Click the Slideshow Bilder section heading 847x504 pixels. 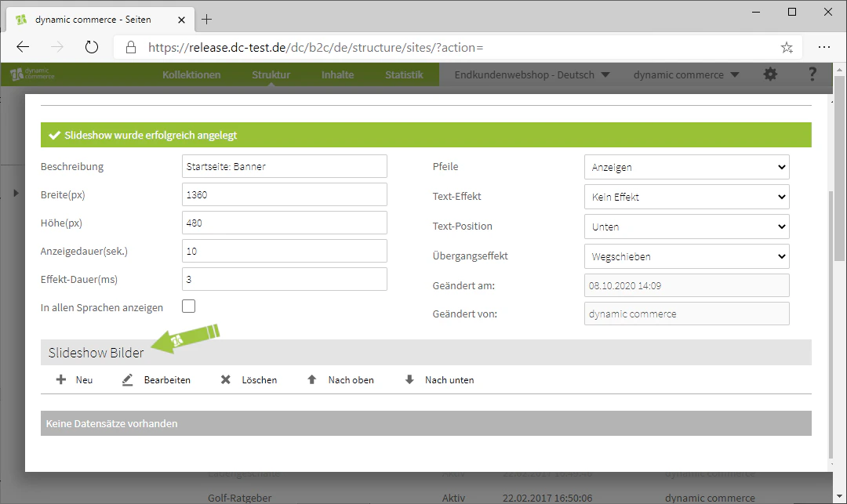click(96, 353)
